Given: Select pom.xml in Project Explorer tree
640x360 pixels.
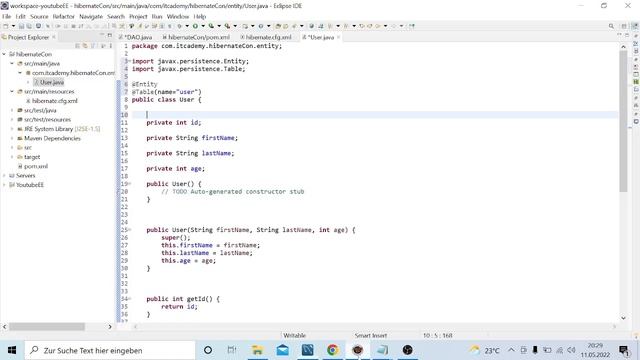Looking at the screenshot, I should coord(36,166).
